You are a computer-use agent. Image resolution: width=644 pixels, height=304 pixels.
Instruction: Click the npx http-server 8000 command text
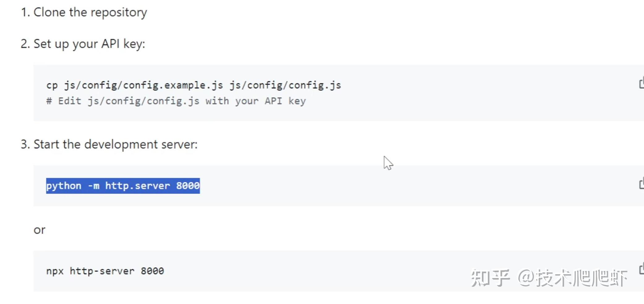tap(105, 271)
